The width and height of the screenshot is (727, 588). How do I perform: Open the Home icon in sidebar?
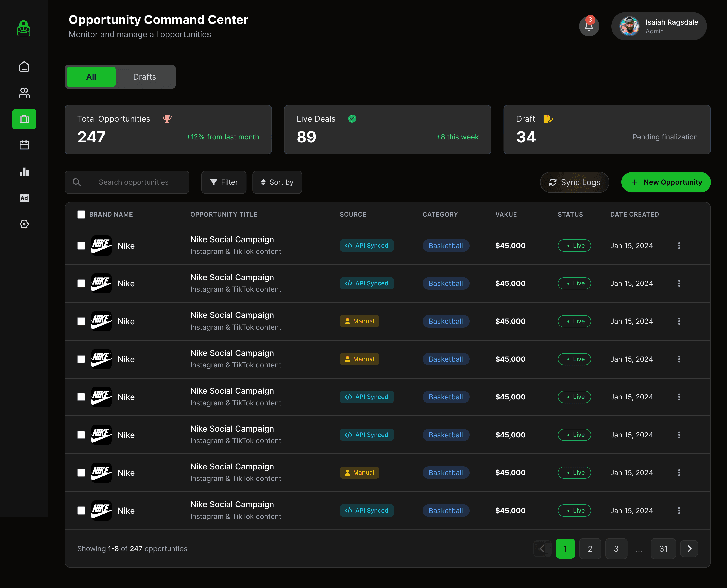coord(24,66)
